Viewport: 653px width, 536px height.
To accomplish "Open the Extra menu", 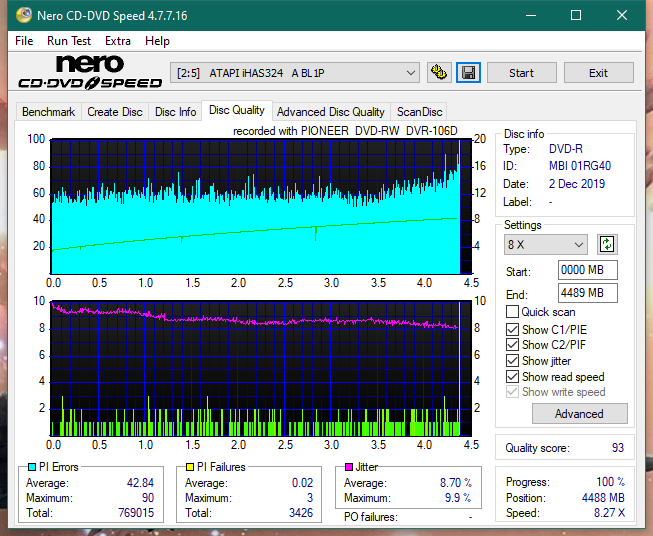I will [118, 41].
